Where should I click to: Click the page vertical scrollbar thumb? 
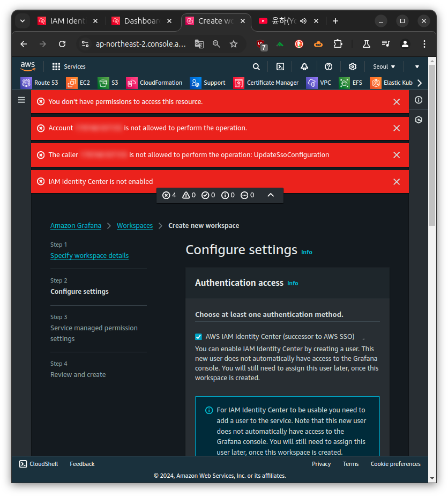click(432, 145)
